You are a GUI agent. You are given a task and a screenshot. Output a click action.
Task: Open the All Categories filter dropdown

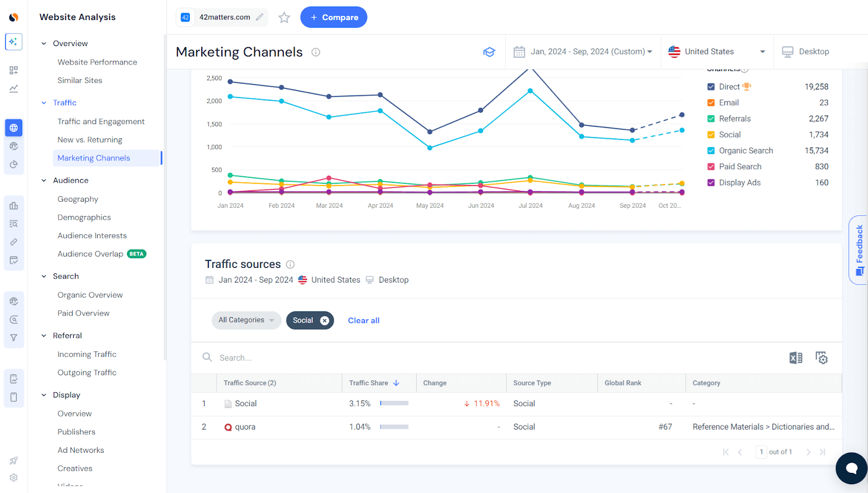[x=246, y=320]
